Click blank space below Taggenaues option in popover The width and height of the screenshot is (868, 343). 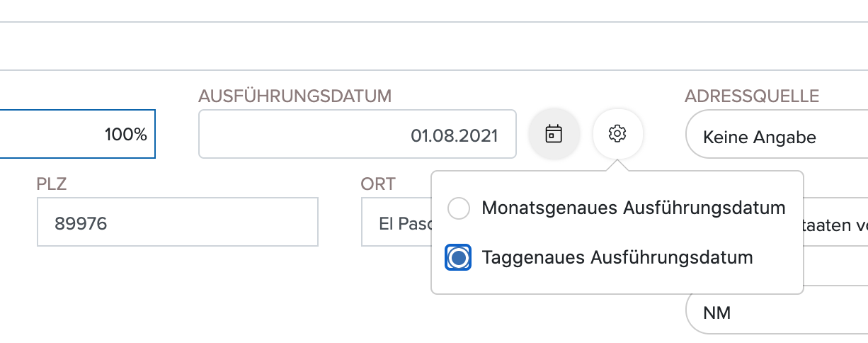(617, 282)
